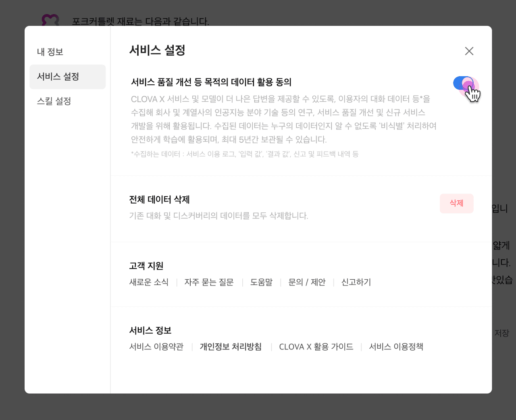Click the 문의 / 제안 link
The width and height of the screenshot is (516, 420).
(x=307, y=282)
